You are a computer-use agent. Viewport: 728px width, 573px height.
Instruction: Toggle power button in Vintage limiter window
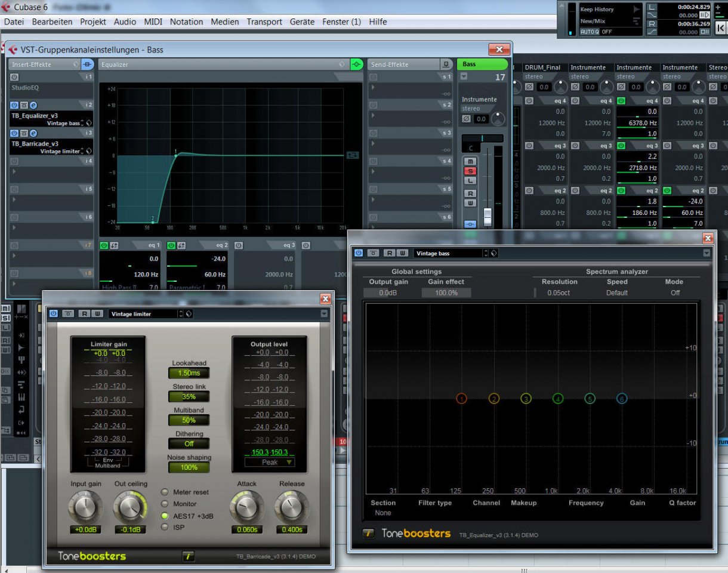54,313
